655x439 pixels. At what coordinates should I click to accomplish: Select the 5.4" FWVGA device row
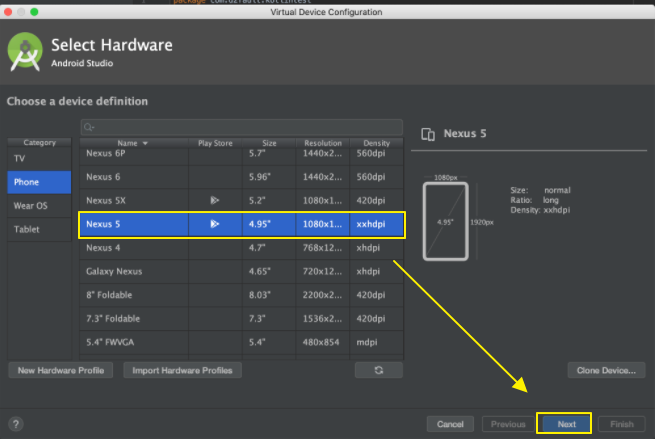click(241, 343)
